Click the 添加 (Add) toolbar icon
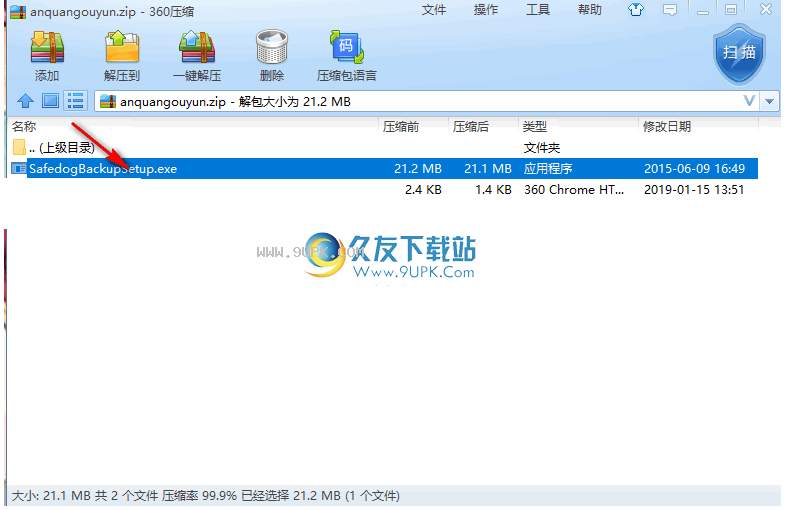Image resolution: width=786 pixels, height=510 pixels. (x=47, y=47)
